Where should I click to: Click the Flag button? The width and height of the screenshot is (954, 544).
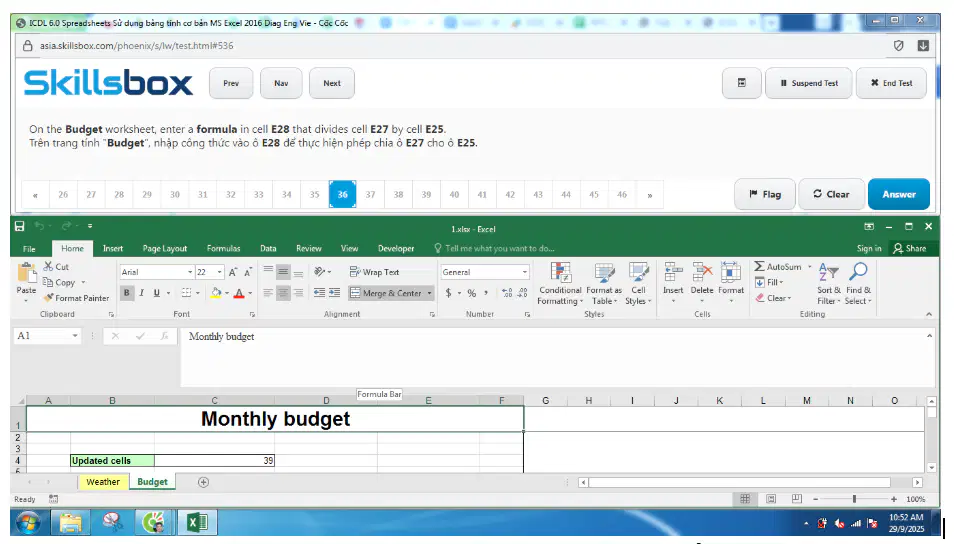point(765,194)
